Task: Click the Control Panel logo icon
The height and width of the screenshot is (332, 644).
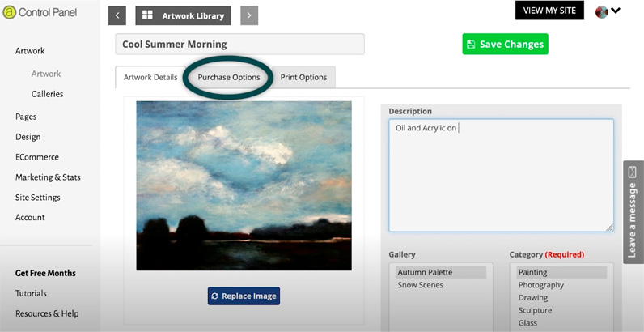Action: click(10, 14)
